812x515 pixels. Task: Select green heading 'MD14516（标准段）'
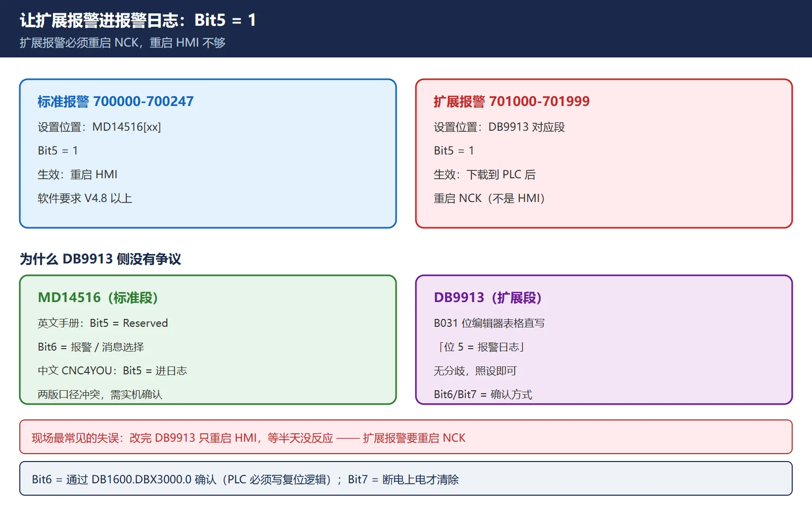pos(98,298)
